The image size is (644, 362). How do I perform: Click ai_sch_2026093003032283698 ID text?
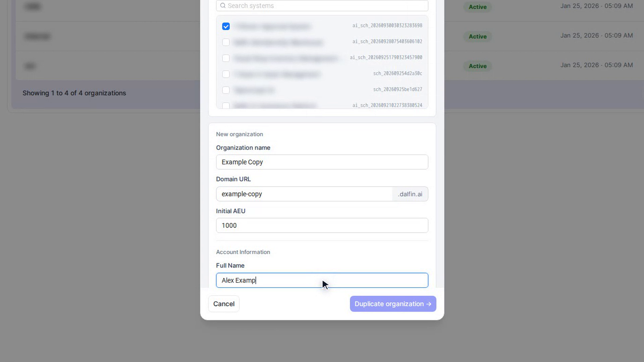click(387, 25)
